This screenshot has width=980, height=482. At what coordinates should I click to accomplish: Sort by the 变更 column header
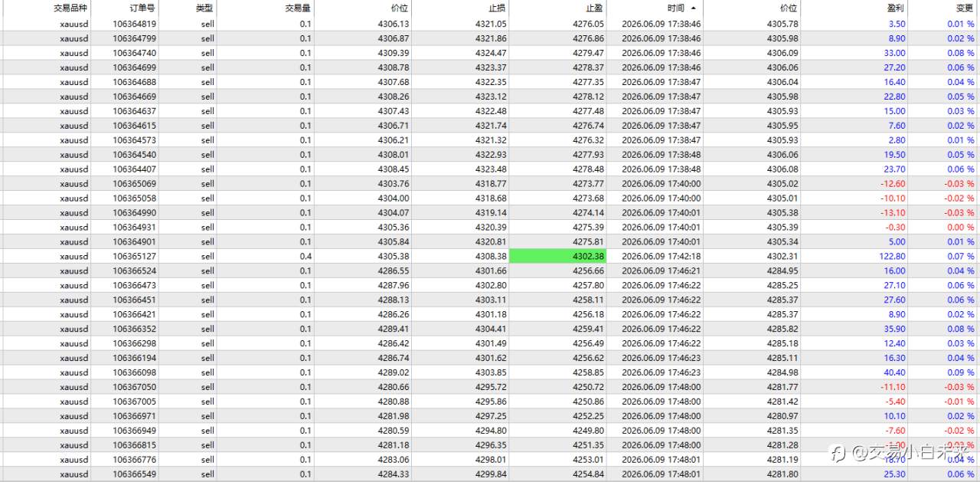(x=965, y=8)
